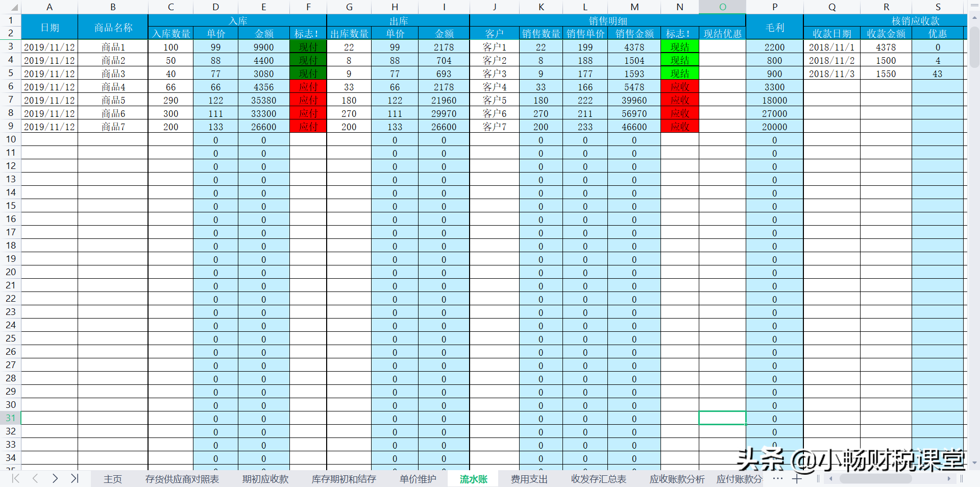Select row 31 header

[x=11, y=418]
